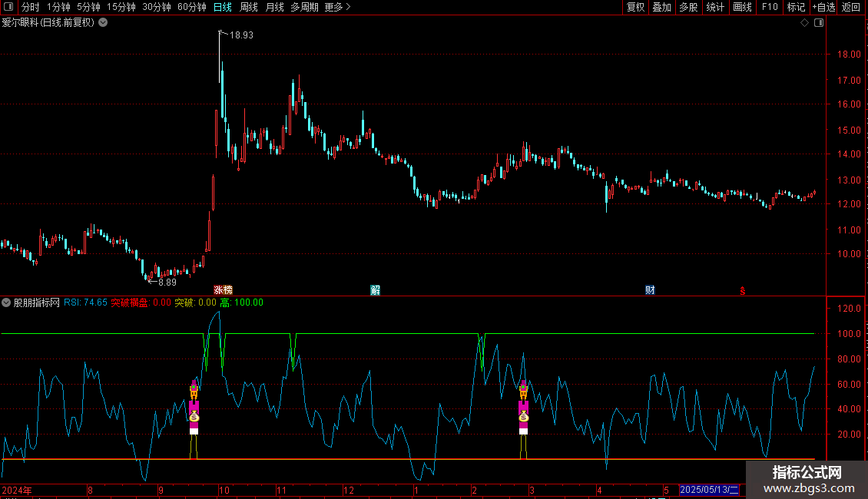Click the month 10 tick on time axis
Screen dimensions: 868x499
(224, 490)
